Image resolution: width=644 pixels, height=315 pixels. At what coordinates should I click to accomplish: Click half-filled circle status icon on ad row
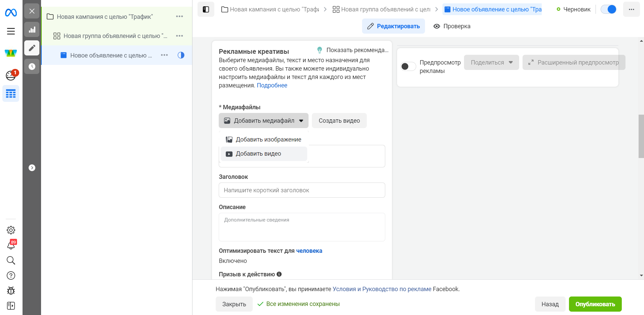pos(181,55)
